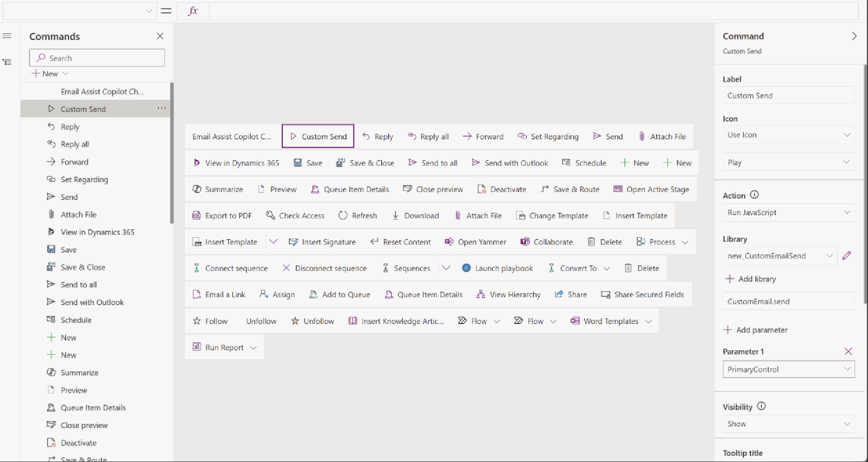The height and width of the screenshot is (462, 868).
Task: Close the Commands panel
Action: 160,36
